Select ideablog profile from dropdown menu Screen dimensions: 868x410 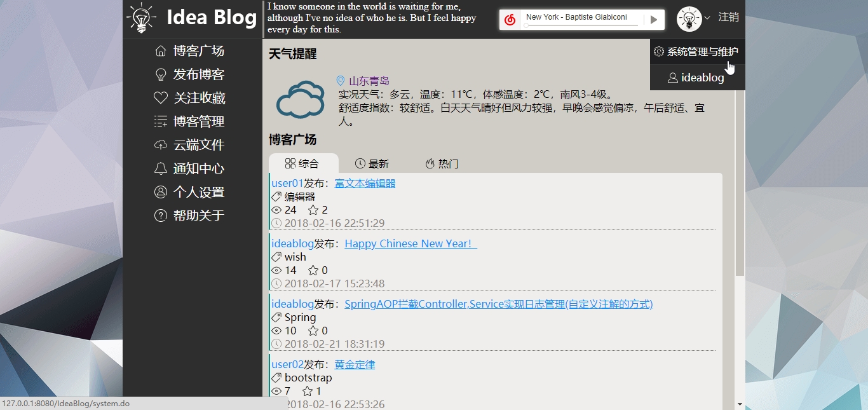[698, 78]
